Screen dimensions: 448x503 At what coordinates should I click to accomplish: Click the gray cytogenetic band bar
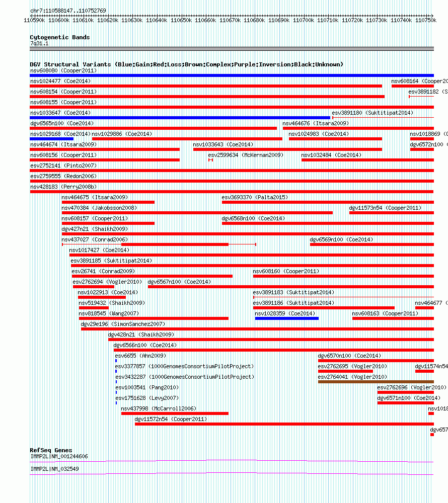(x=232, y=49)
